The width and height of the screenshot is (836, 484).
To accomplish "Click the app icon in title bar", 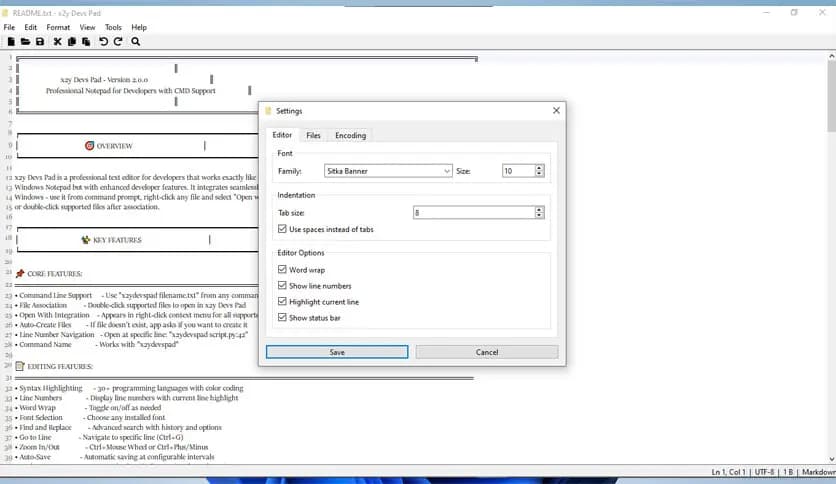I will pos(5,13).
